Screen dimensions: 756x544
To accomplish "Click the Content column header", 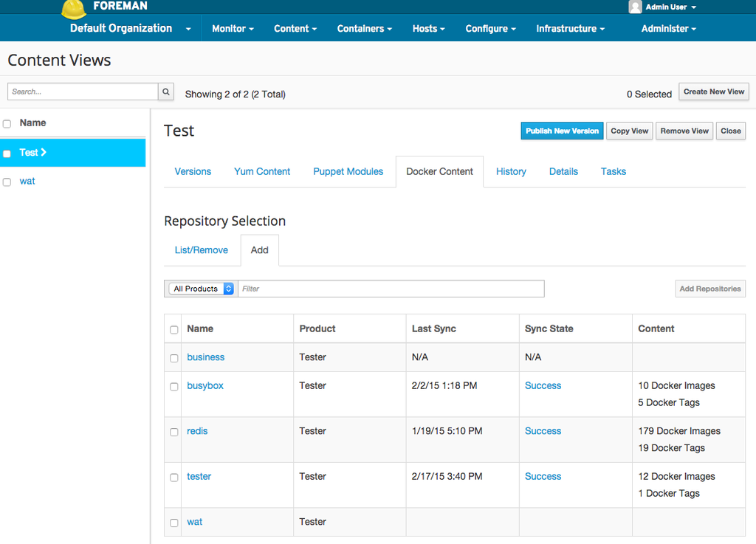I will point(656,328).
